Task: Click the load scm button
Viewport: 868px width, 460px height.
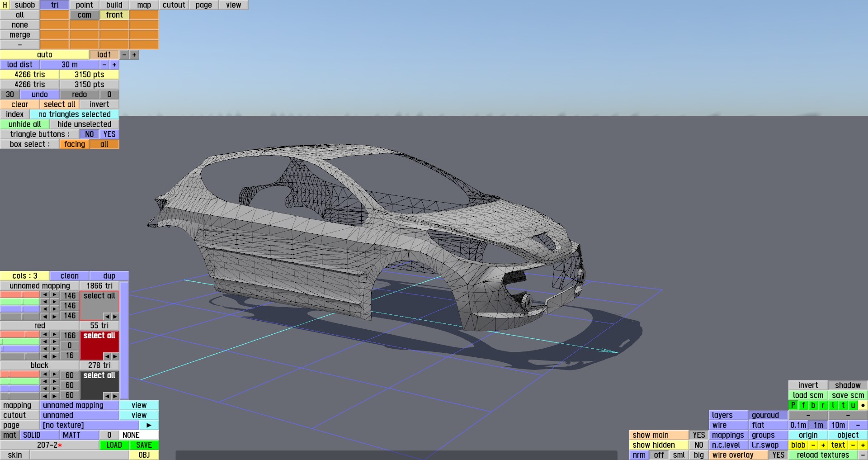Action: point(808,395)
